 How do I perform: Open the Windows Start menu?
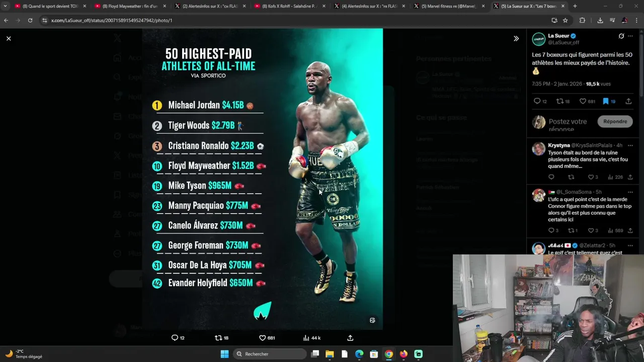(x=224, y=354)
